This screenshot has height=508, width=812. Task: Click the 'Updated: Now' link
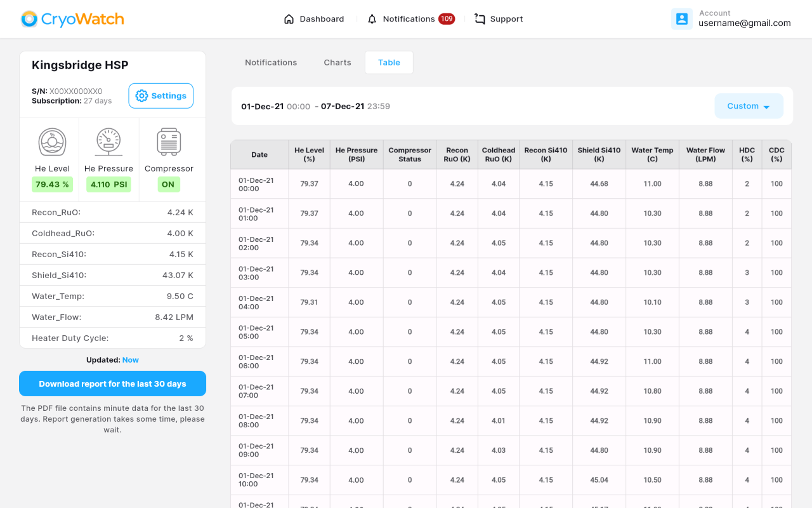(x=130, y=360)
